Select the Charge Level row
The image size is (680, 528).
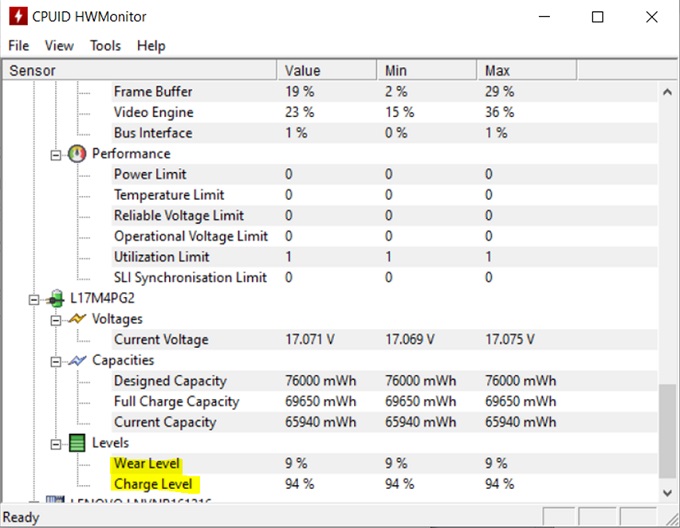384,484
